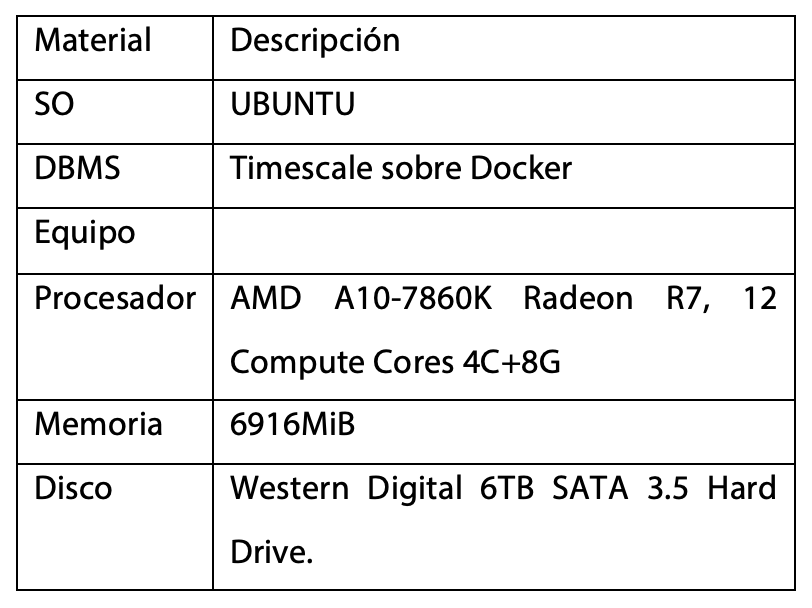Select the DBMS row label

tap(77, 168)
